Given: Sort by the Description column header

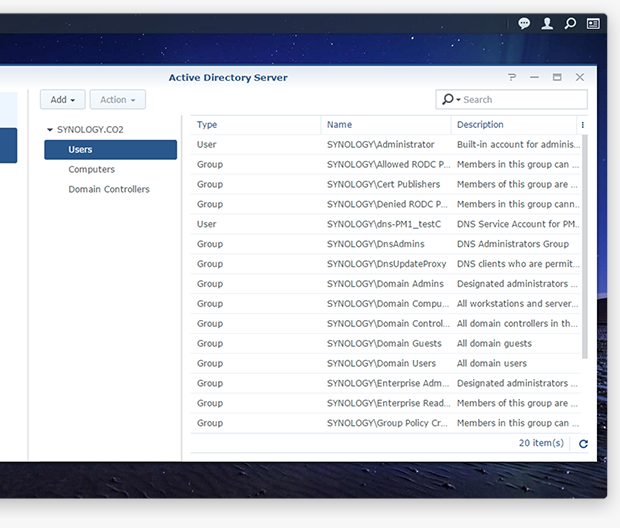Looking at the screenshot, I should point(514,125).
